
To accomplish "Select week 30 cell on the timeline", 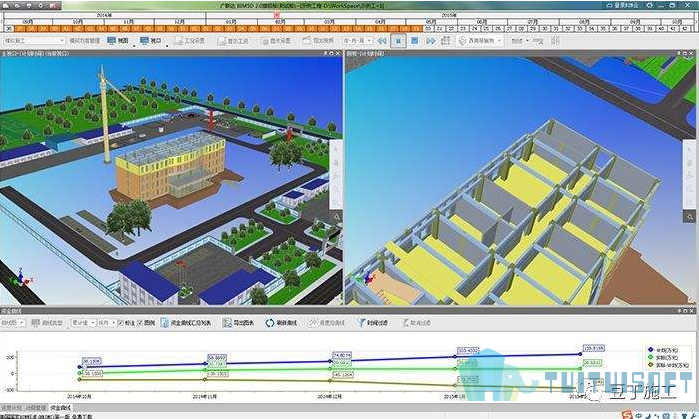I will click(x=544, y=29).
